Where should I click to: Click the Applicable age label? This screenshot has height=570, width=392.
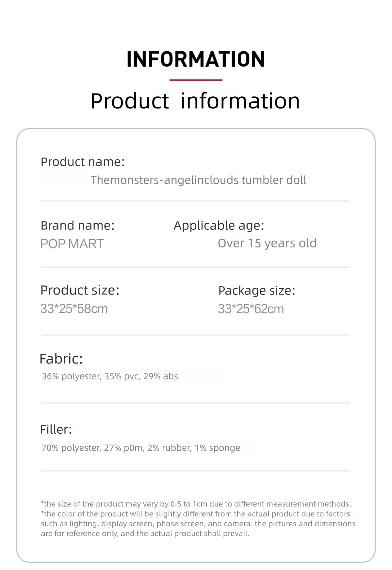click(x=219, y=226)
